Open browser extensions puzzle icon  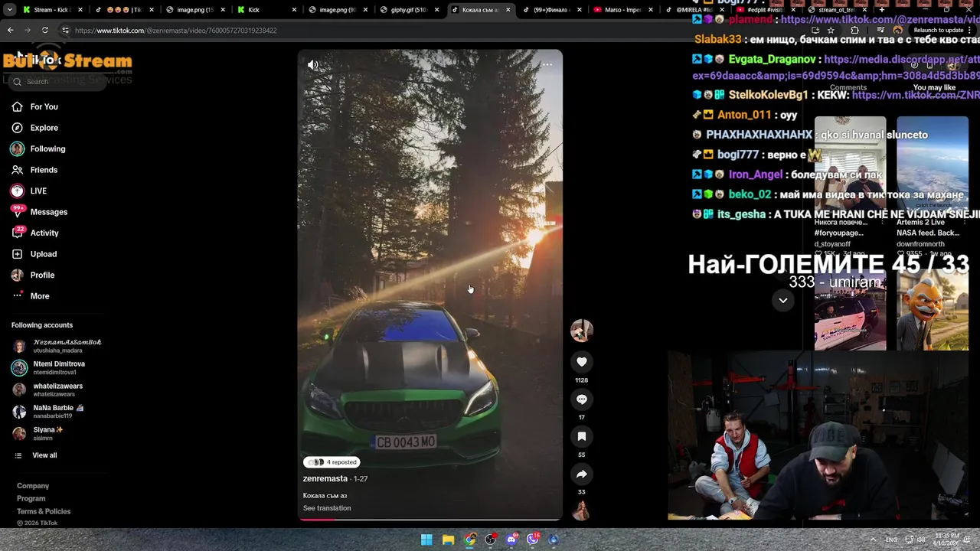click(x=855, y=31)
